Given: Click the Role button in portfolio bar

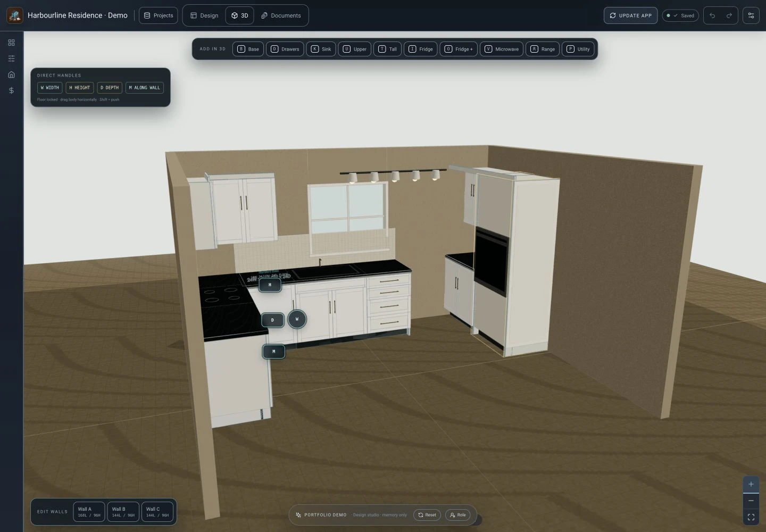Looking at the screenshot, I should [x=457, y=515].
